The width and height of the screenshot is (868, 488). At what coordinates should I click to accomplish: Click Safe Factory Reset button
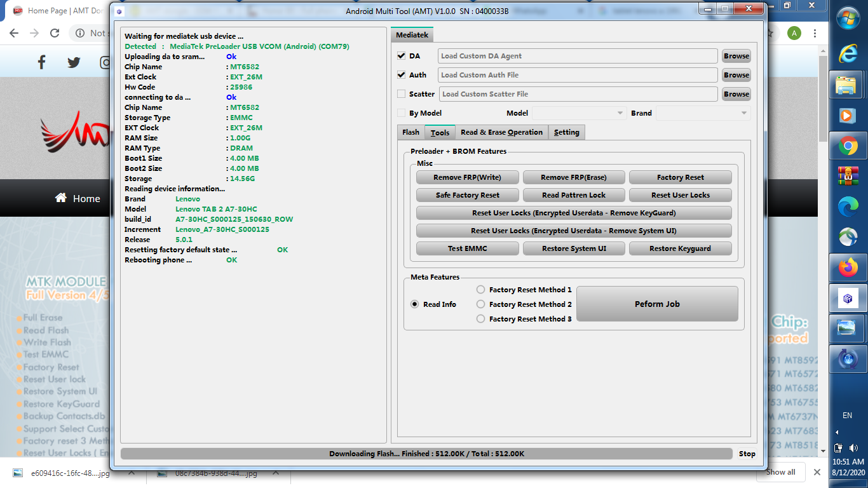pyautogui.click(x=467, y=195)
